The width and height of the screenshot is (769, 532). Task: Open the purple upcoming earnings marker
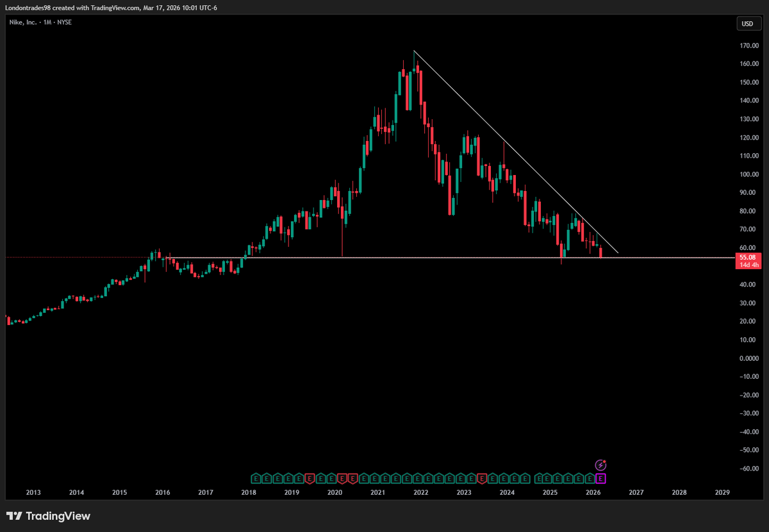[x=600, y=478]
